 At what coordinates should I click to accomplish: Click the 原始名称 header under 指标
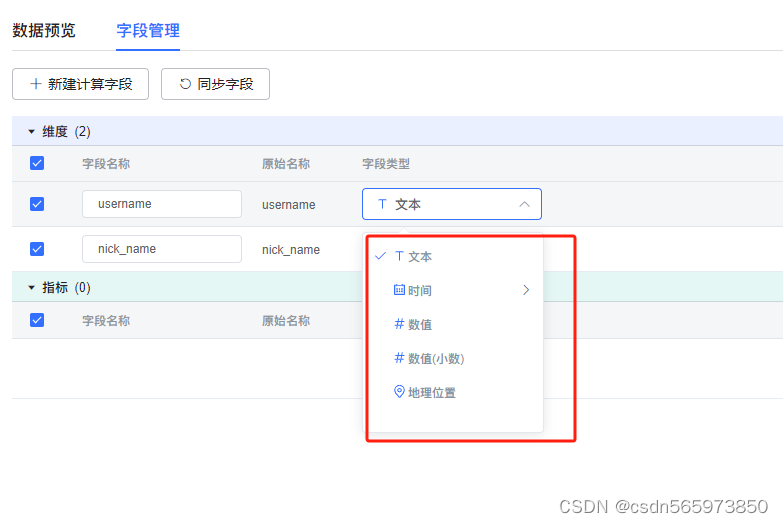point(286,321)
